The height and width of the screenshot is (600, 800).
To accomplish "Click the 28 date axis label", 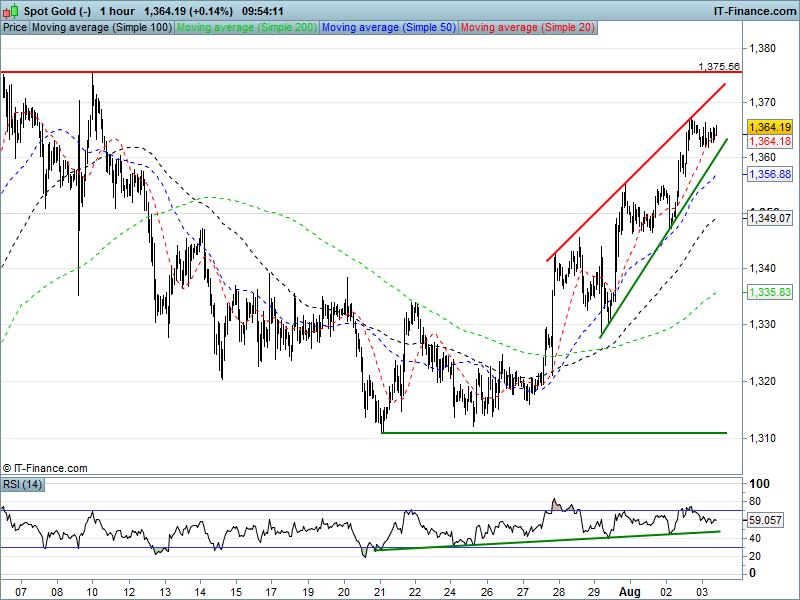I will (x=559, y=592).
